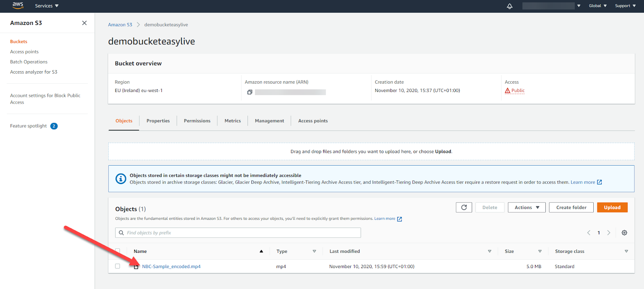Go to the previous page of objects
Viewport: 644px width, 289px height.
pyautogui.click(x=589, y=233)
